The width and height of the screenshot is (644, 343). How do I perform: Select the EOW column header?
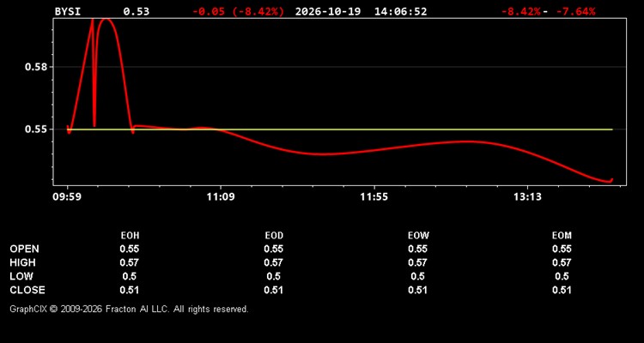[417, 236]
